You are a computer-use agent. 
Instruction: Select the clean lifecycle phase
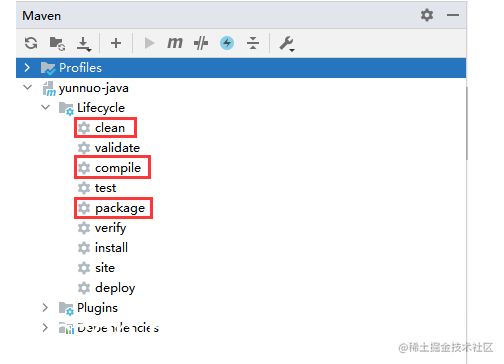[110, 128]
